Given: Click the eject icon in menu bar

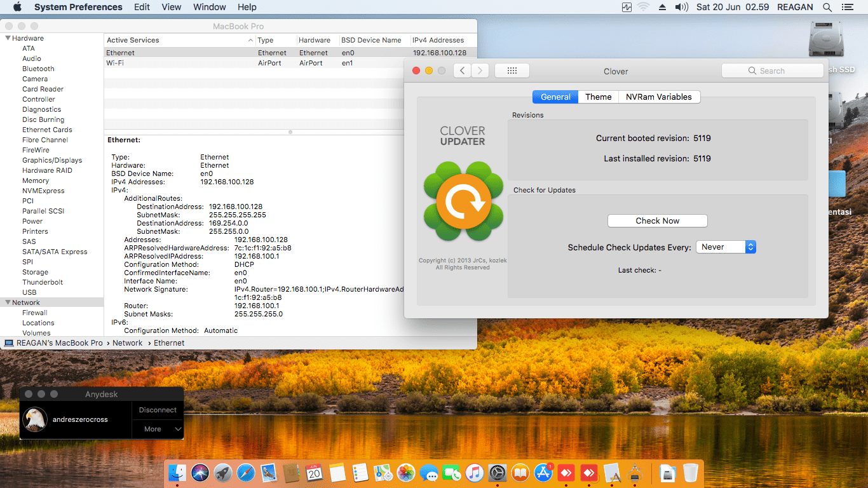Looking at the screenshot, I should click(663, 7).
